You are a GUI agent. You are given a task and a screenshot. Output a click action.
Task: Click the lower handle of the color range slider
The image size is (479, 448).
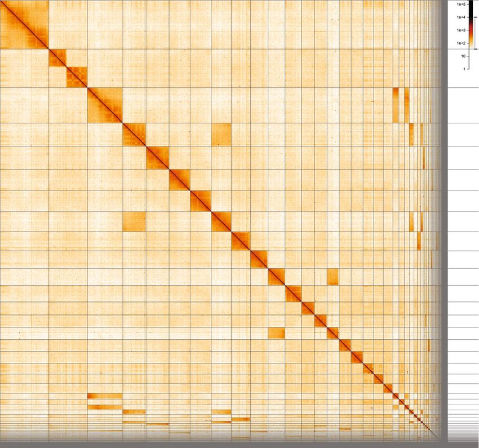[475, 49]
